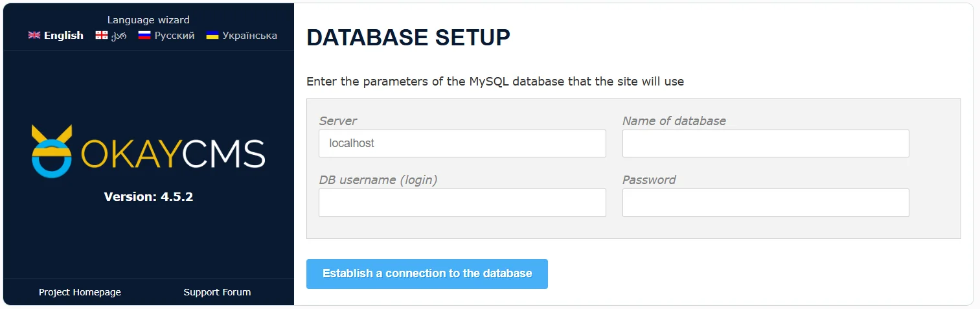The image size is (980, 309).
Task: Focus the Password input field
Action: click(765, 203)
